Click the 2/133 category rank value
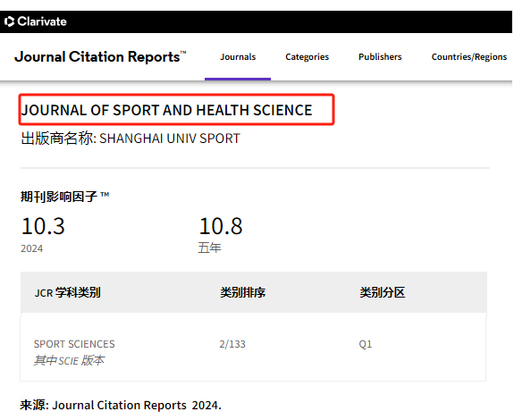This screenshot has height=420, width=514. coord(232,344)
